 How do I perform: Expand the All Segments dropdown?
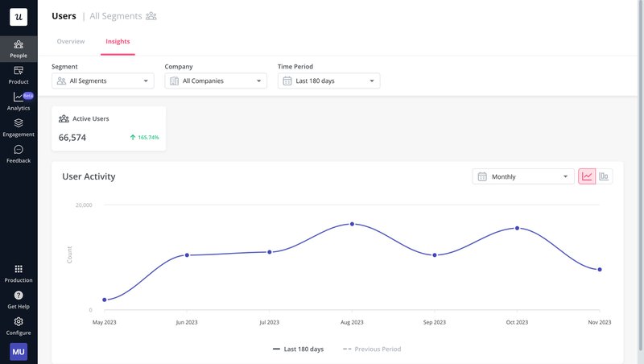(x=102, y=81)
